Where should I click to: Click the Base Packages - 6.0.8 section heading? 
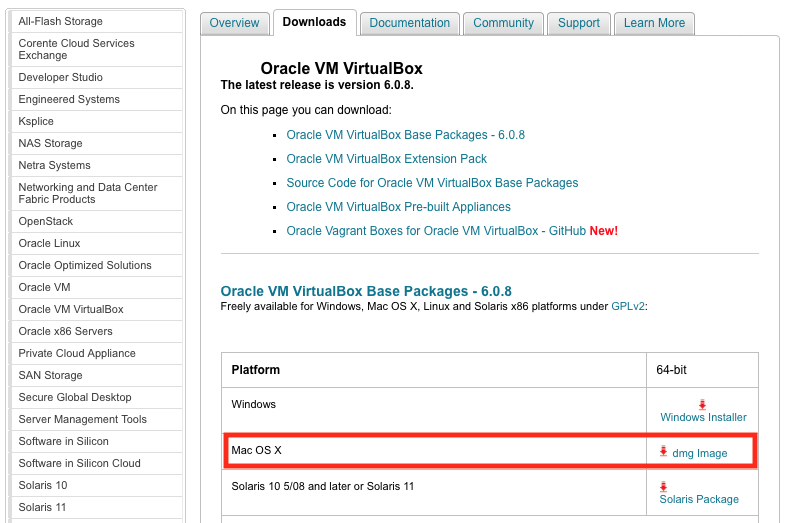pyautogui.click(x=366, y=291)
